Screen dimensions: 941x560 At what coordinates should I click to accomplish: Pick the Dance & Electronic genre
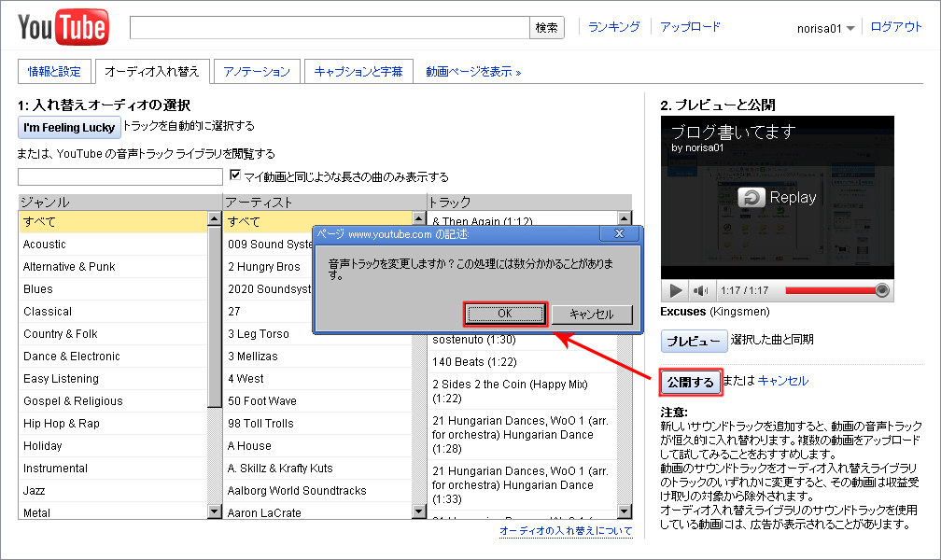[x=113, y=356]
